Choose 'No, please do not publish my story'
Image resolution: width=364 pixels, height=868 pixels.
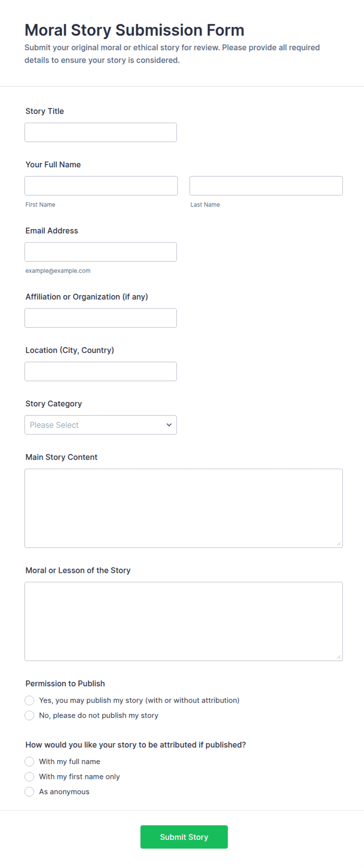click(29, 716)
